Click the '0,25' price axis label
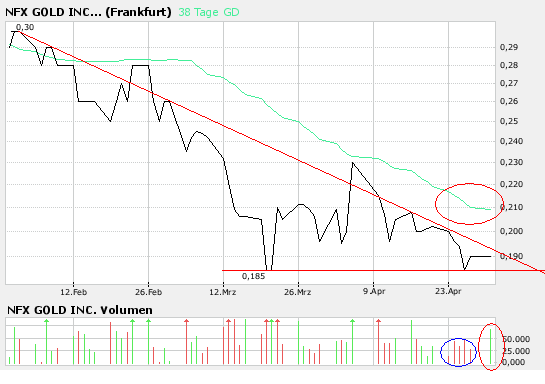Viewport: 545px width, 384px height. (509, 121)
